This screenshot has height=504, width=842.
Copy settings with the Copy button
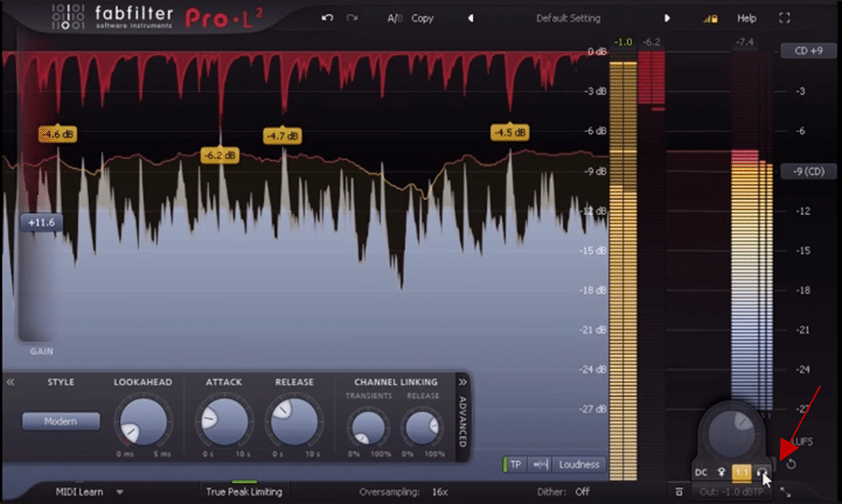pyautogui.click(x=422, y=18)
